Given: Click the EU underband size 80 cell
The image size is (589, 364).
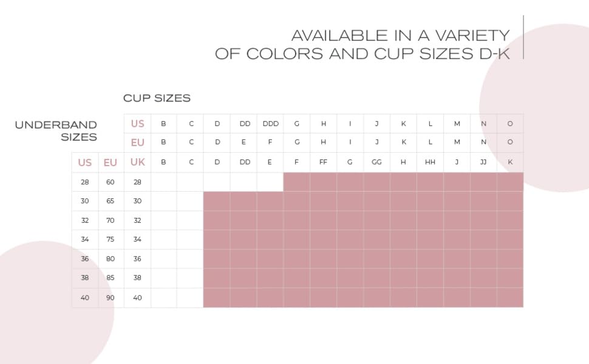Looking at the screenshot, I should [110, 258].
